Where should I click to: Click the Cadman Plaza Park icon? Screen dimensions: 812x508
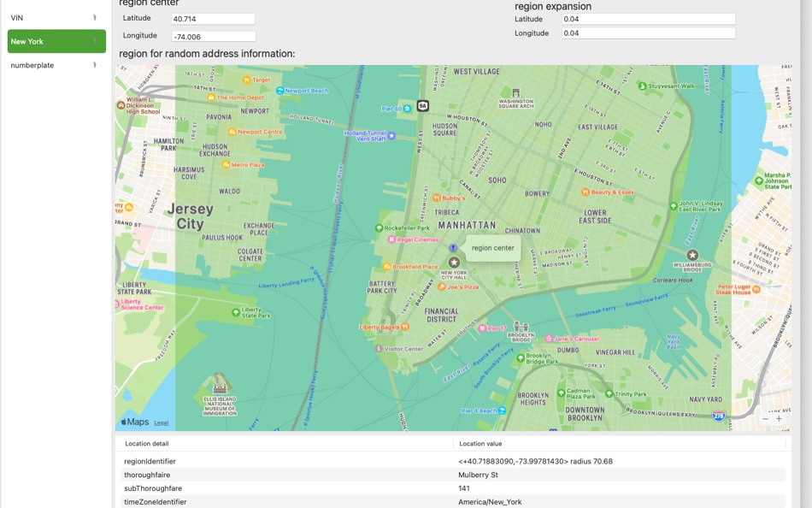[x=561, y=393]
